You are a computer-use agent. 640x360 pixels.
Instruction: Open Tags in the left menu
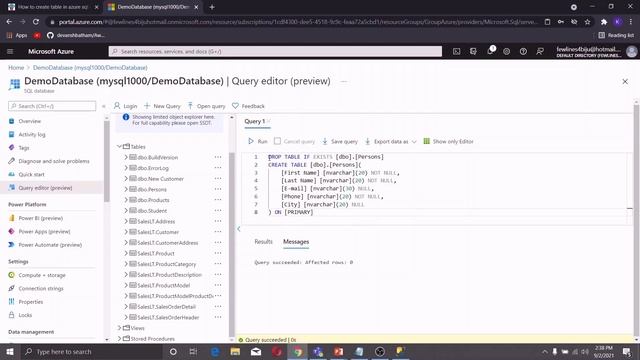24,148
